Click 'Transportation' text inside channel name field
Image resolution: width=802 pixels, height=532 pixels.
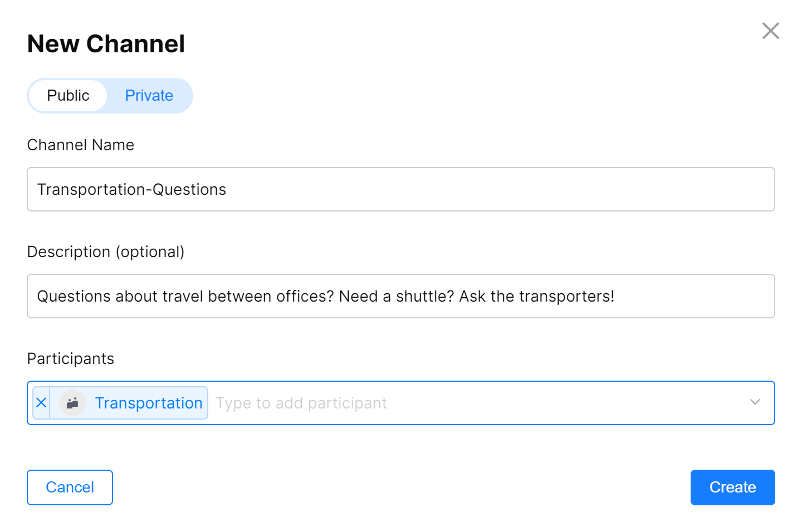pos(91,190)
